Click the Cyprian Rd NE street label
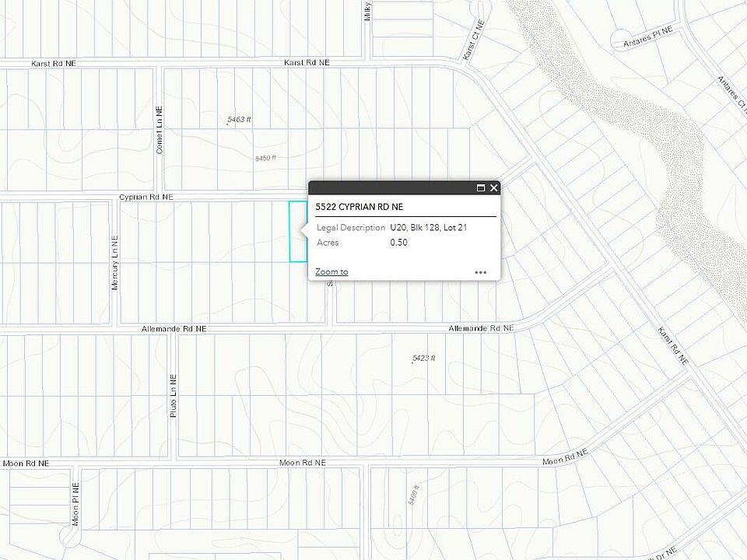747x560 pixels. point(146,197)
